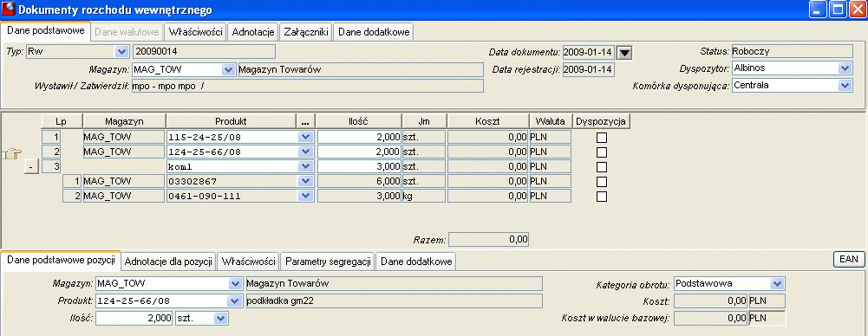Toggle Dyspozycja checkbox for koml row
The height and width of the screenshot is (336, 868).
[x=602, y=167]
